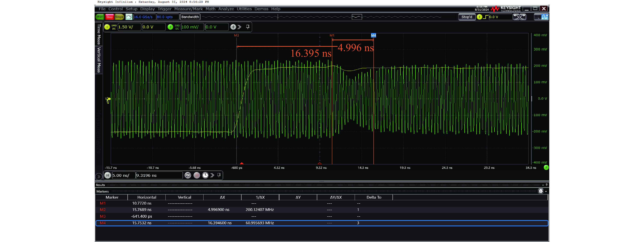The image size is (644, 242).
Task: Click the Stop'd acquisition status button
Action: coord(467,17)
